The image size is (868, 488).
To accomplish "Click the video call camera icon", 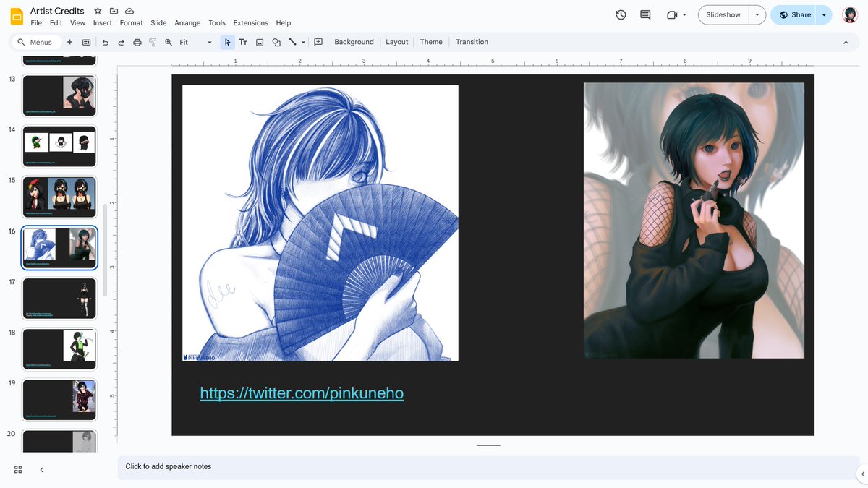I will 671,14.
